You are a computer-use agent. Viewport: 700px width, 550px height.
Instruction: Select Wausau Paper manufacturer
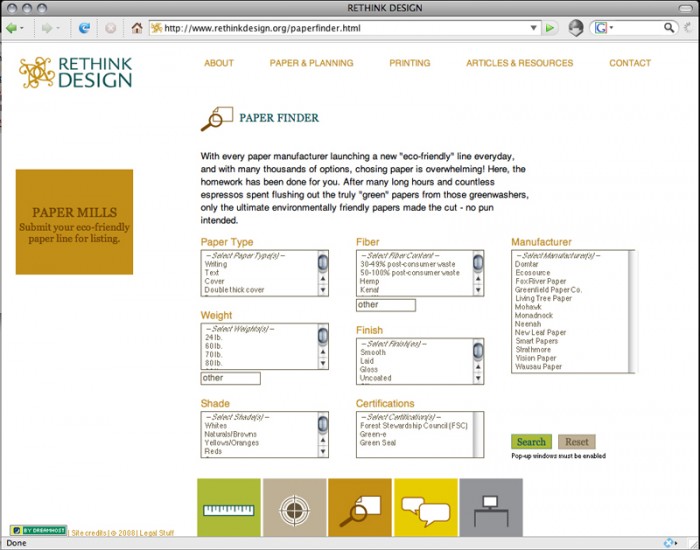[x=538, y=367]
